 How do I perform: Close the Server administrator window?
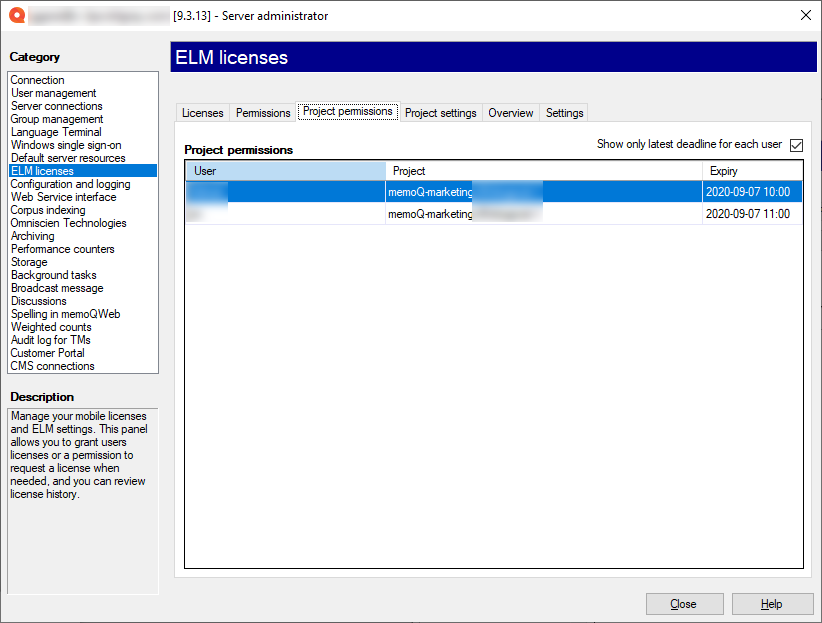coord(806,15)
